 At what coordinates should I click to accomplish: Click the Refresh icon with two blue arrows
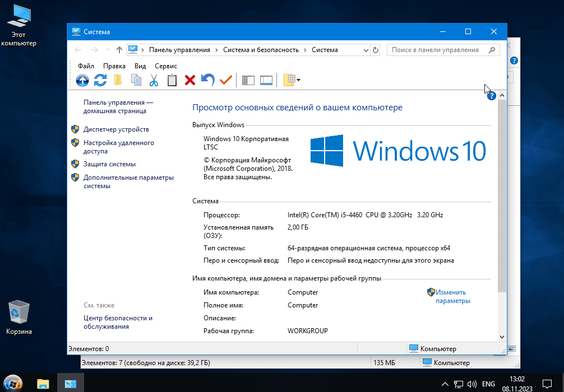point(100,80)
